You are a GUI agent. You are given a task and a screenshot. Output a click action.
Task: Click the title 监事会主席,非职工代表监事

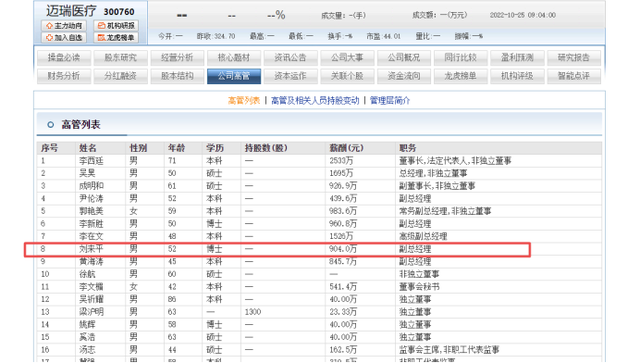[x=449, y=350]
